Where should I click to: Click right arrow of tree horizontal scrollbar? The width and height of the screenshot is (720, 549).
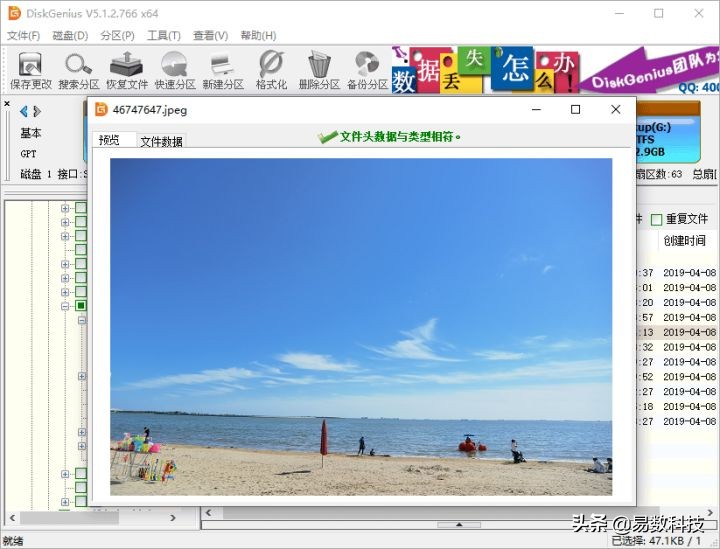[173, 518]
